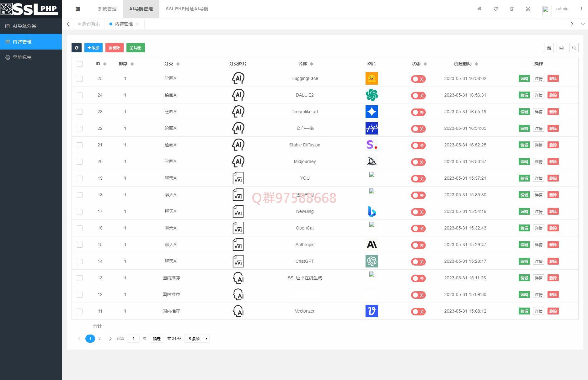Click the red 删除 toolbar button
This screenshot has width=588, height=380.
pyautogui.click(x=115, y=48)
